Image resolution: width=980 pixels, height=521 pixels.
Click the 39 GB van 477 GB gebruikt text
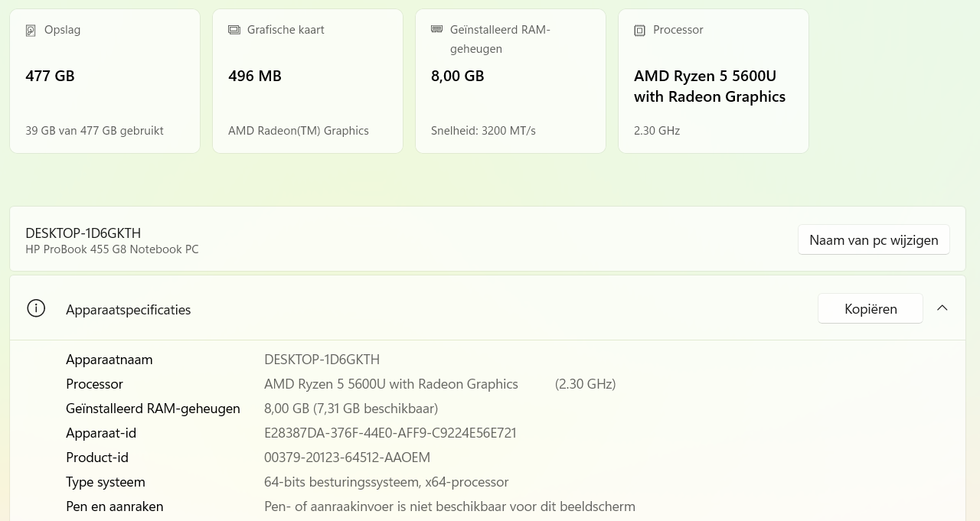[94, 130]
